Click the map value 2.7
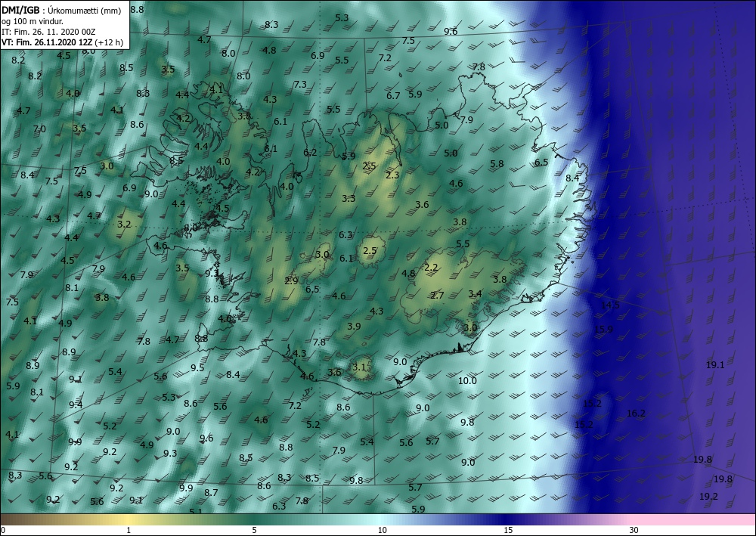The image size is (756, 536). tap(437, 296)
